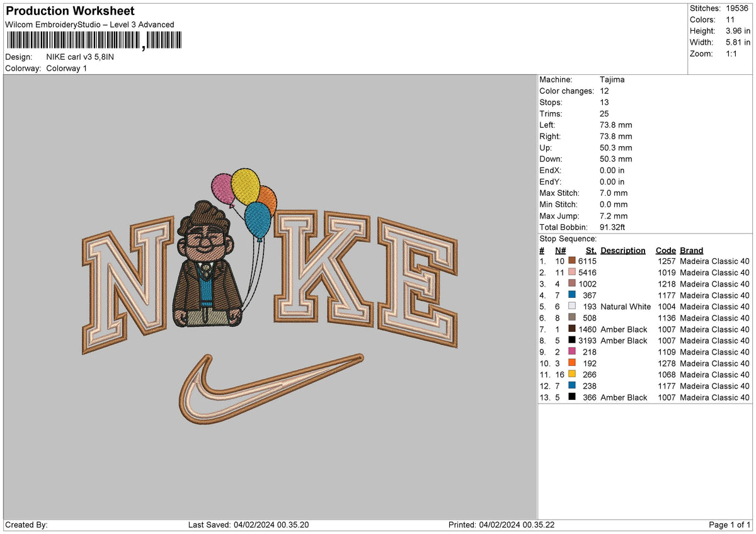This screenshot has width=756, height=534.
Task: Click the Code column header
Action: [665, 251]
